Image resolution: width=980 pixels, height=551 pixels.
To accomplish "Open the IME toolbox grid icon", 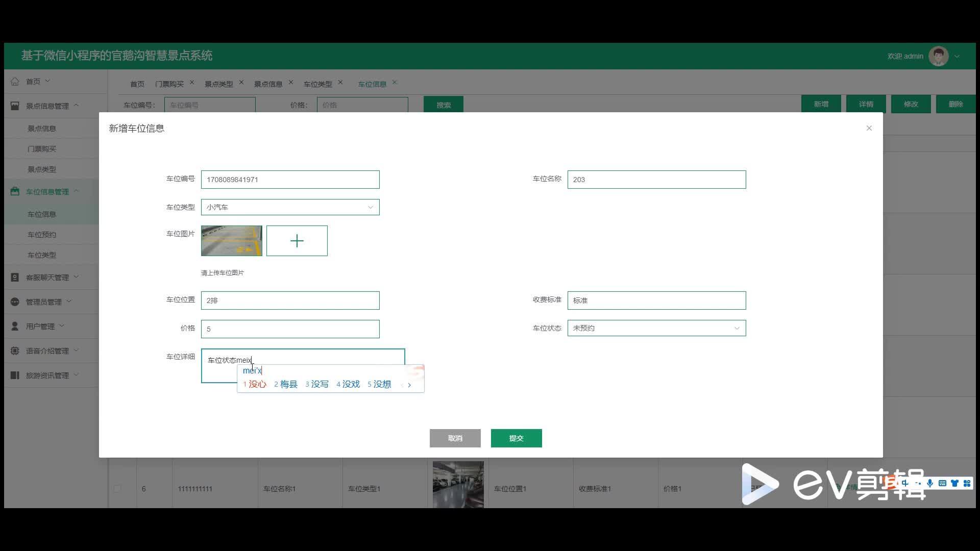I will (967, 483).
